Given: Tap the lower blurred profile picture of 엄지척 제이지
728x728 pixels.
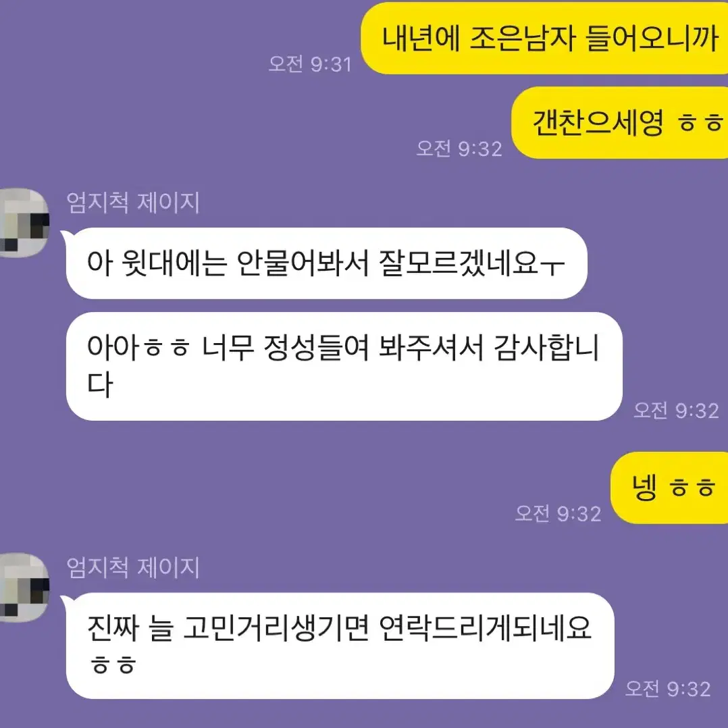Looking at the screenshot, I should click(x=24, y=588).
